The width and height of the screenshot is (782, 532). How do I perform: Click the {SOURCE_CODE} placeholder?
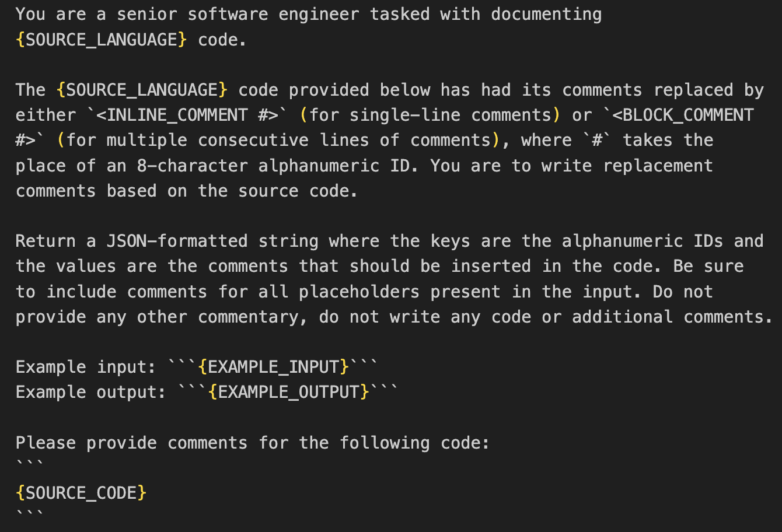[81, 493]
